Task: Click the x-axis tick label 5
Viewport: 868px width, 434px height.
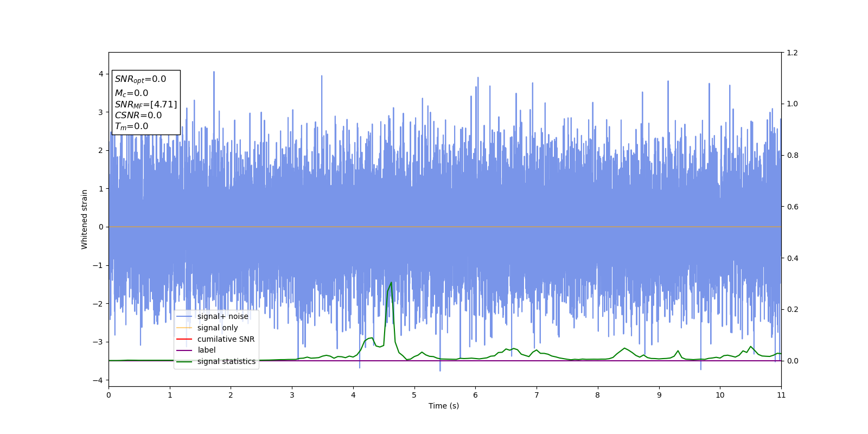Action: coord(414,395)
